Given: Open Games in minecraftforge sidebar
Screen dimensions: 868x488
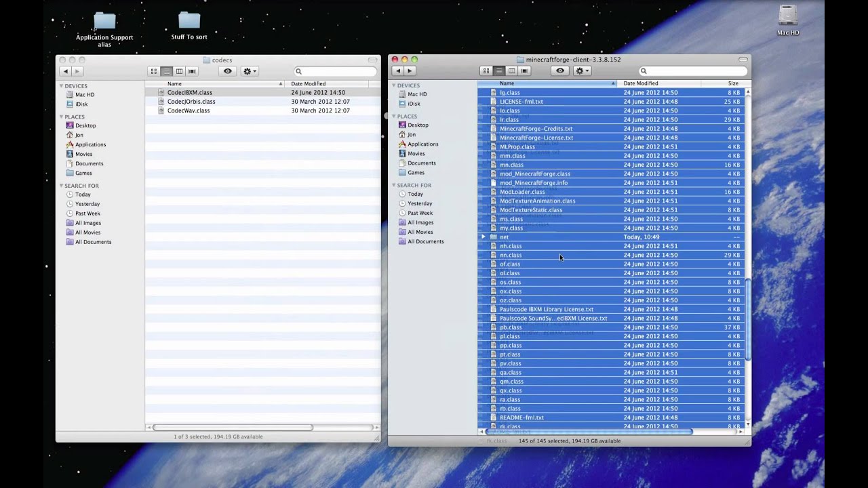Looking at the screenshot, I should (416, 172).
